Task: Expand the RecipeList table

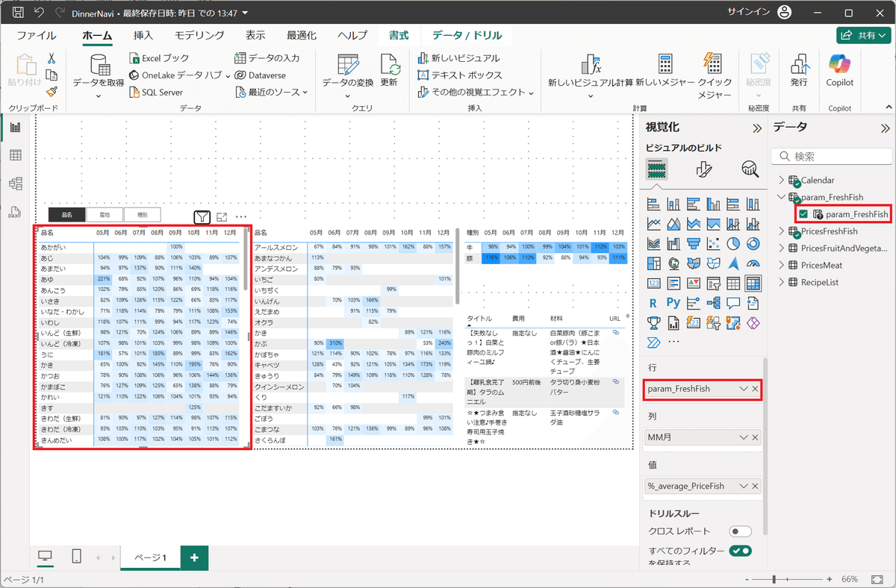Action: (x=782, y=282)
